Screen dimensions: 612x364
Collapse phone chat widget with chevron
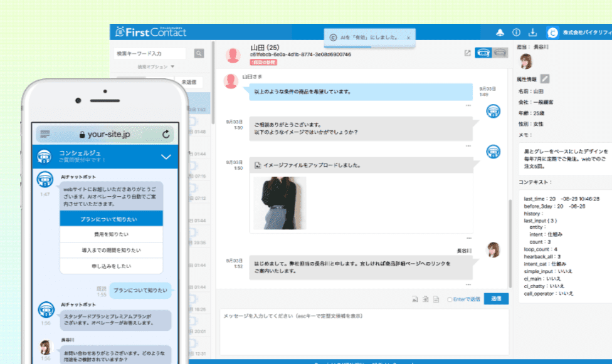pos(166,157)
